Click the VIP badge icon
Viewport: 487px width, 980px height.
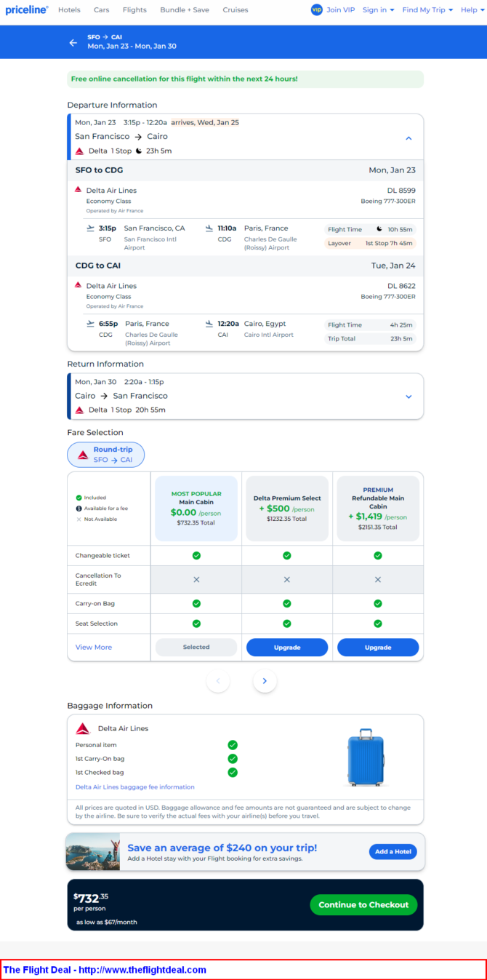pos(316,9)
